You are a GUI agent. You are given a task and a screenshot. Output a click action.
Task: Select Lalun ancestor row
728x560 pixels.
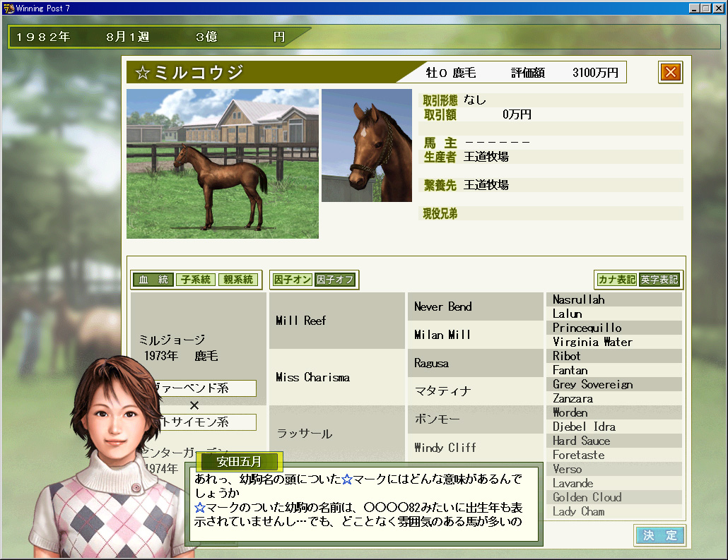[x=614, y=314]
